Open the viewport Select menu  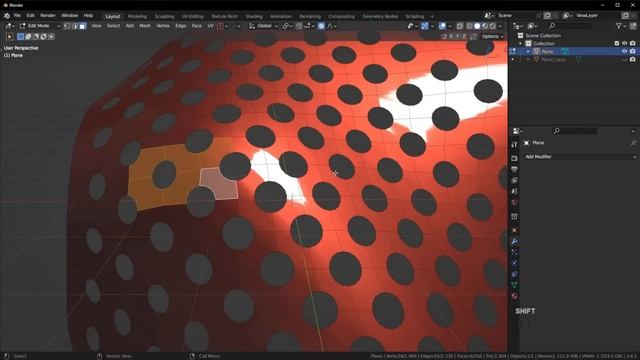click(x=113, y=26)
